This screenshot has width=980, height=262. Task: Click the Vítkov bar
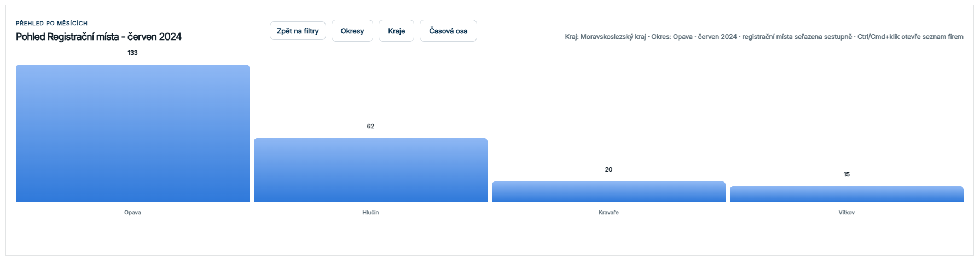coord(846,194)
